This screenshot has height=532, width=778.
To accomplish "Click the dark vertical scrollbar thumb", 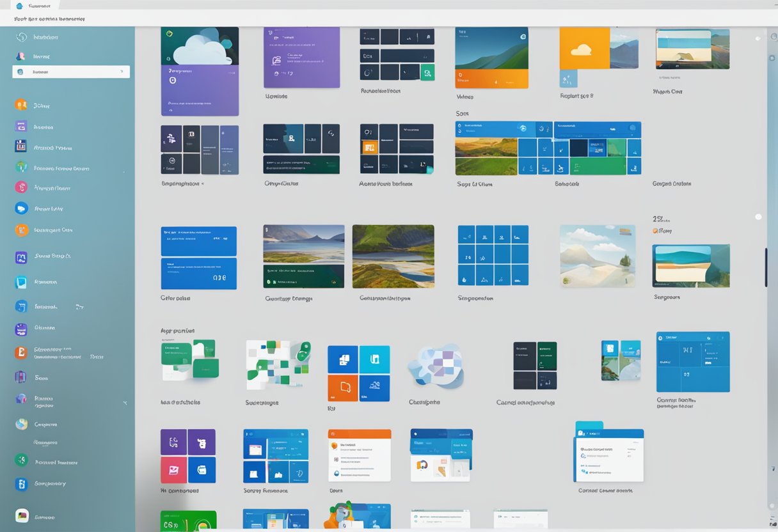I will pyautogui.click(x=766, y=267).
